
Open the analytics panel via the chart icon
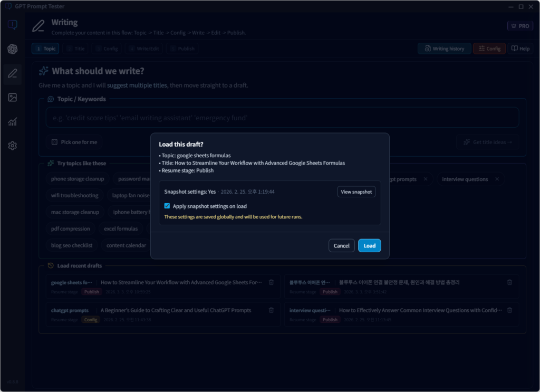point(12,122)
